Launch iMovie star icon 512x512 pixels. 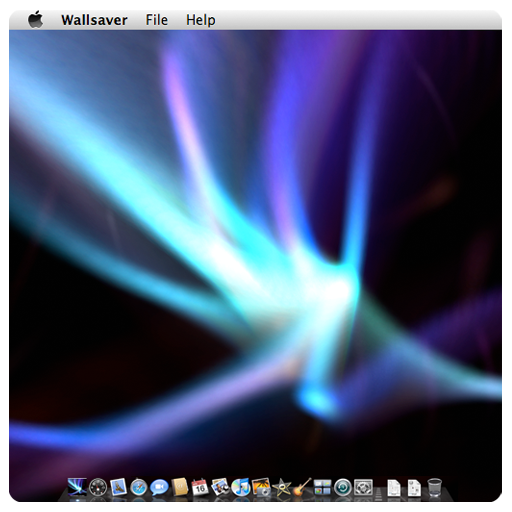(x=282, y=488)
